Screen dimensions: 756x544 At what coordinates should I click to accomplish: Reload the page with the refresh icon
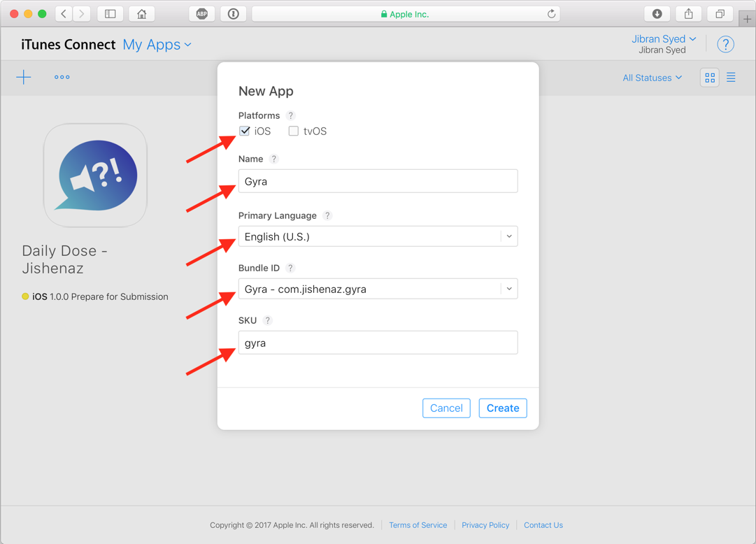click(x=551, y=14)
